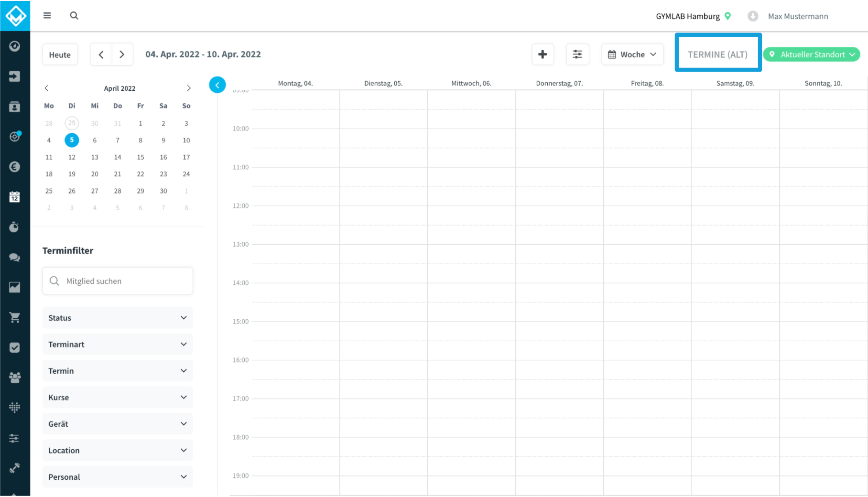Open the members group sidebar icon
The width and height of the screenshot is (868, 497).
point(14,378)
